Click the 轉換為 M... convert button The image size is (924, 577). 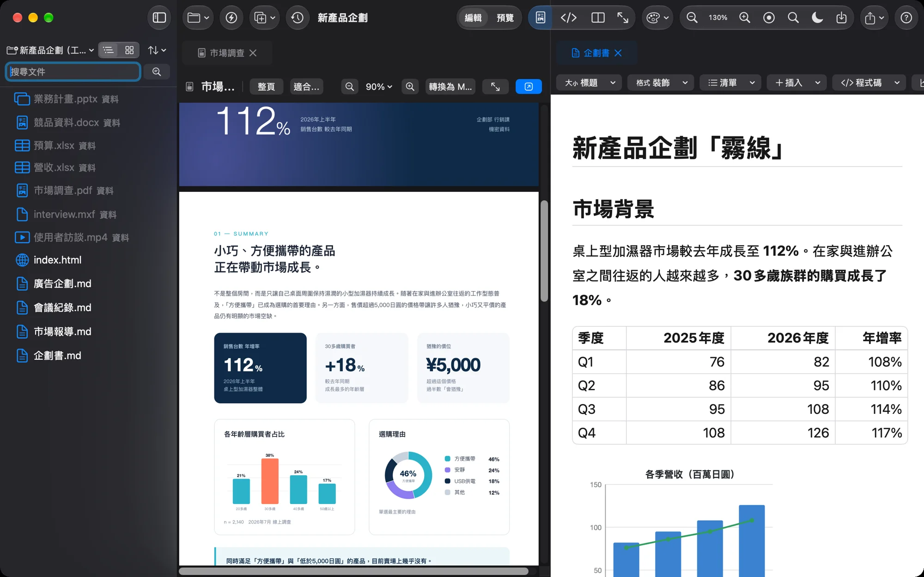coord(450,86)
